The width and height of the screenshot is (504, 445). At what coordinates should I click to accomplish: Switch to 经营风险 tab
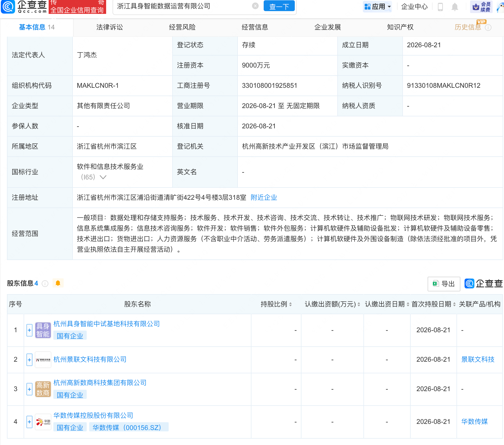(x=182, y=27)
